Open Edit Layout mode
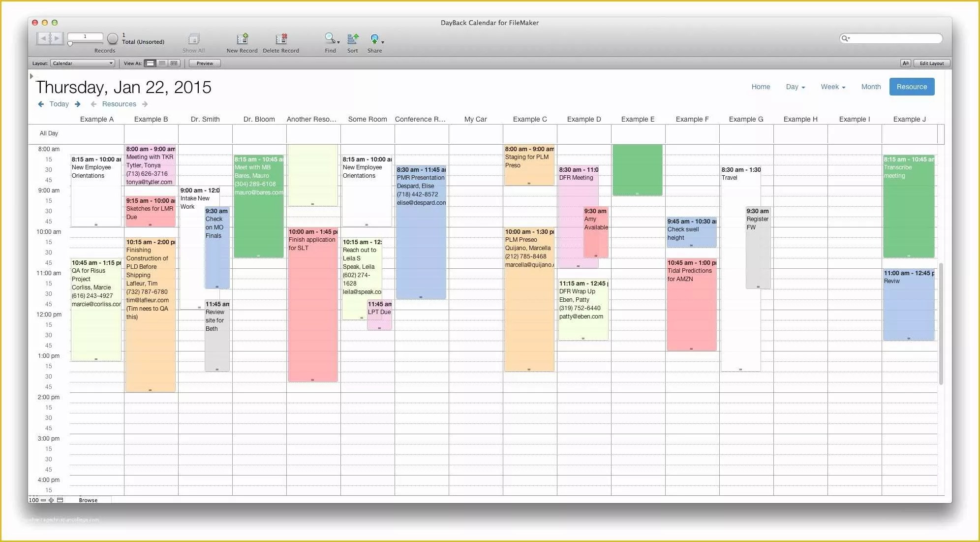The image size is (980, 542). pyautogui.click(x=931, y=63)
